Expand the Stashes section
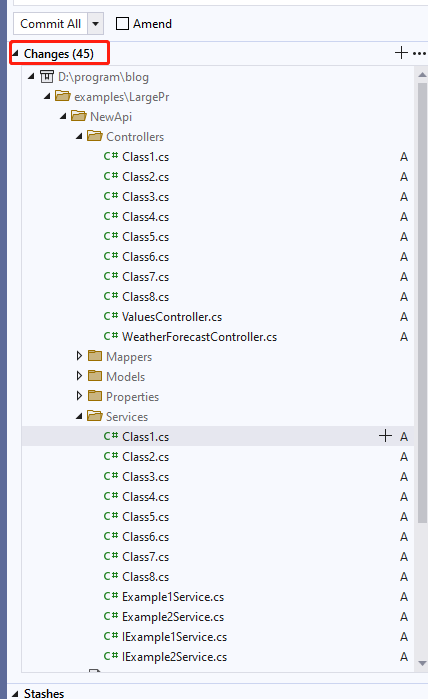The width and height of the screenshot is (428, 699). point(15,694)
